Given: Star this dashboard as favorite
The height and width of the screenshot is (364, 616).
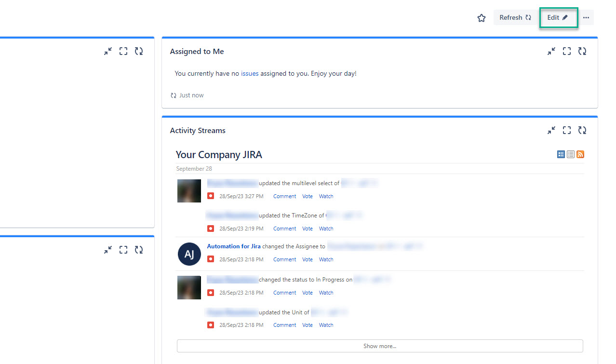Looking at the screenshot, I should 481,18.
